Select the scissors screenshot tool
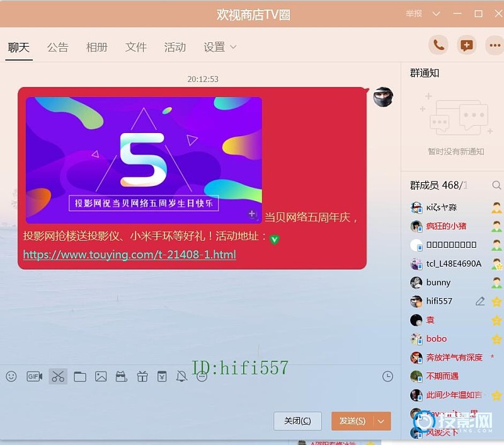Screen dimensions: 504x445 tap(58, 376)
